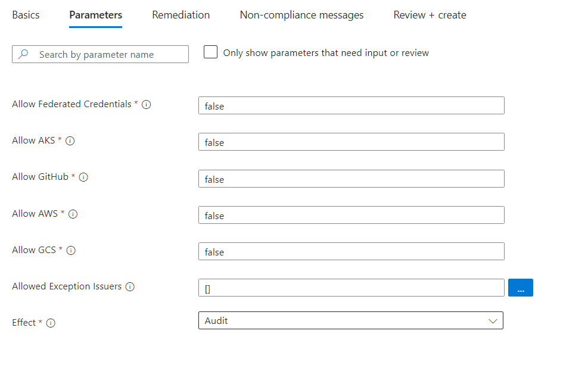Viewport: 588px width, 368px height.
Task: Click the blue ellipsis button for Exception Issuers
Action: click(x=521, y=288)
